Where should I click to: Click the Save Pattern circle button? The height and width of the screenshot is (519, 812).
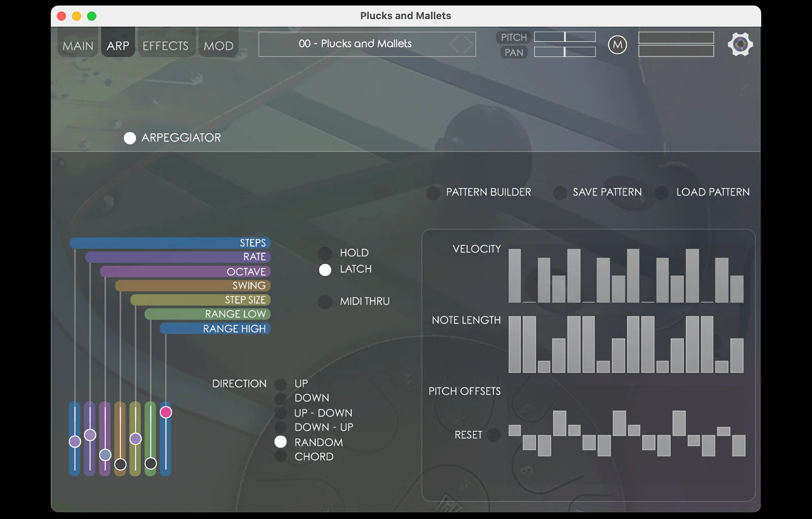coord(560,193)
